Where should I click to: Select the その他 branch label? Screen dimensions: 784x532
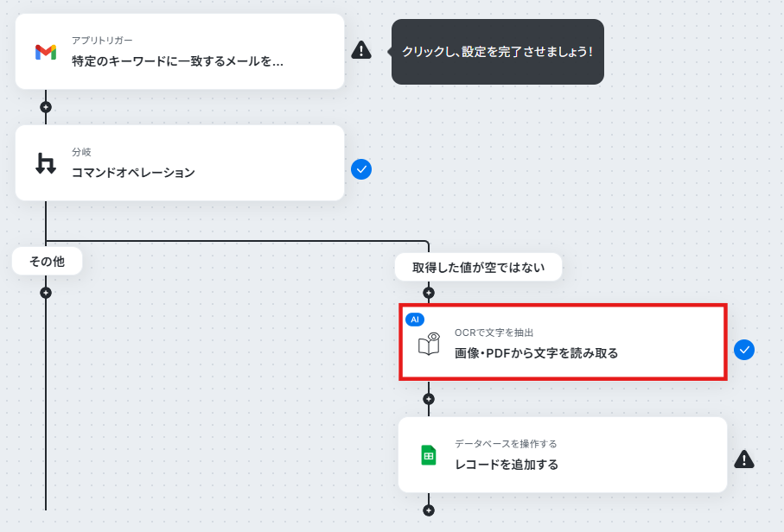pos(47,262)
